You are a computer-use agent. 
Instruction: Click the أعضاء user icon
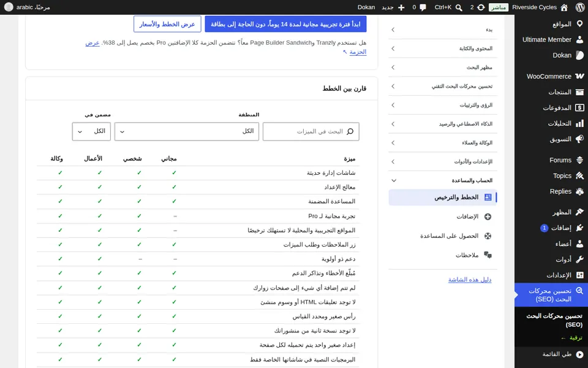(x=579, y=243)
